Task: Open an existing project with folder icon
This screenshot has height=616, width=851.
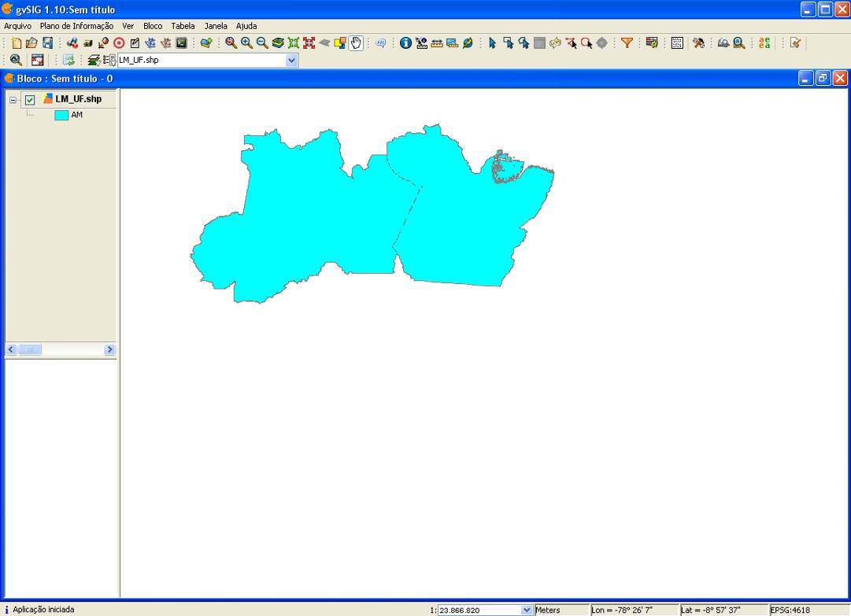Action: point(31,42)
